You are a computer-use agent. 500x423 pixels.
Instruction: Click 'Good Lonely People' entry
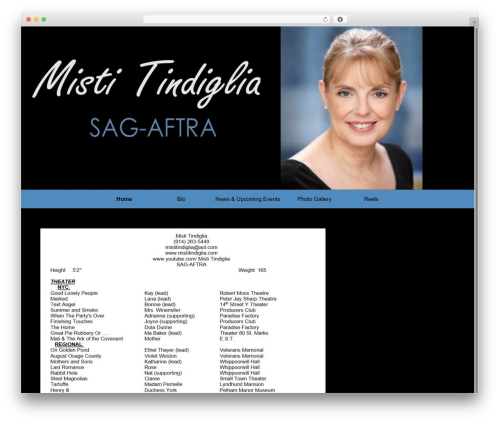click(x=74, y=293)
